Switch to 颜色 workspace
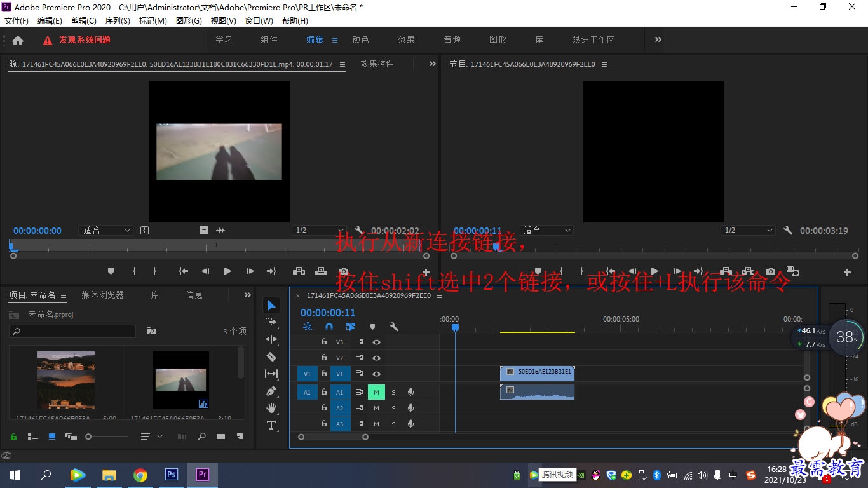This screenshot has width=868, height=488. 361,39
